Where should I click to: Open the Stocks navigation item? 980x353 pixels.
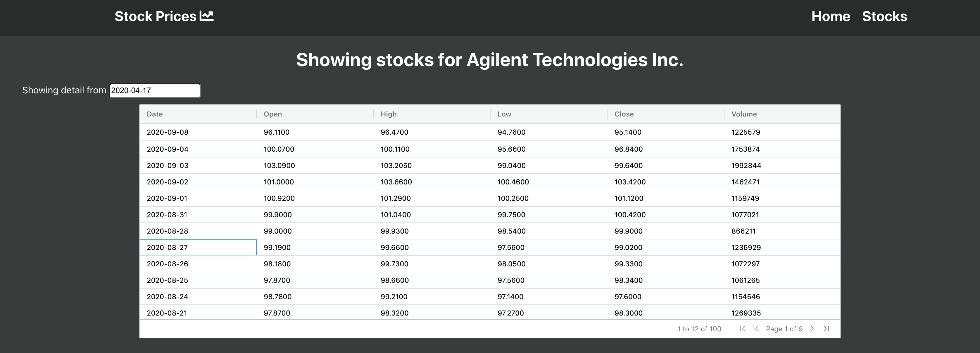(884, 16)
